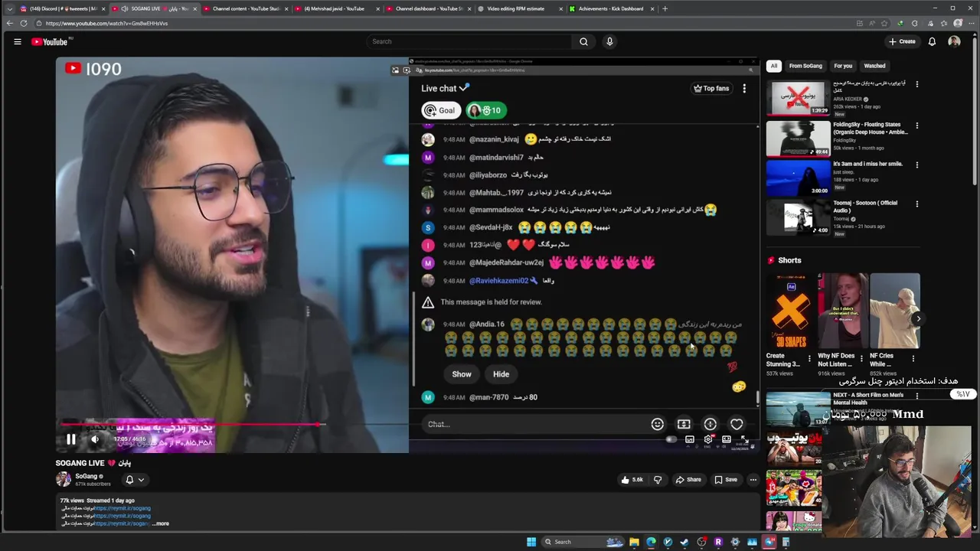Select the 'From SoGang' filter chip

click(x=805, y=66)
